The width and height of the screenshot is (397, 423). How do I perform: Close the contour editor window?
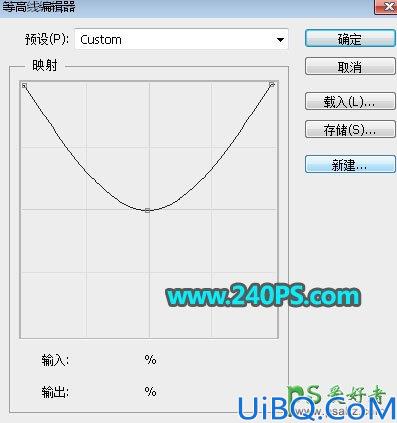[x=387, y=7]
